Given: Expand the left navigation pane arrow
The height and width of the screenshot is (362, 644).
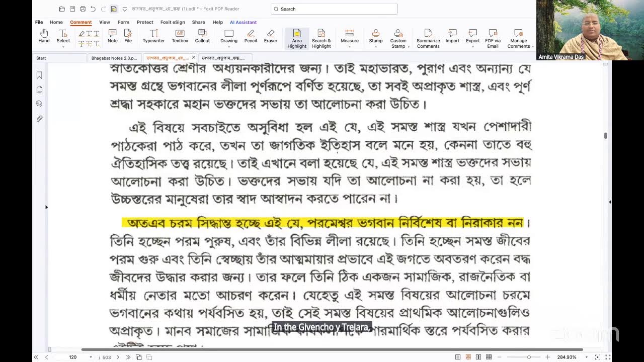Looking at the screenshot, I should 46,207.
